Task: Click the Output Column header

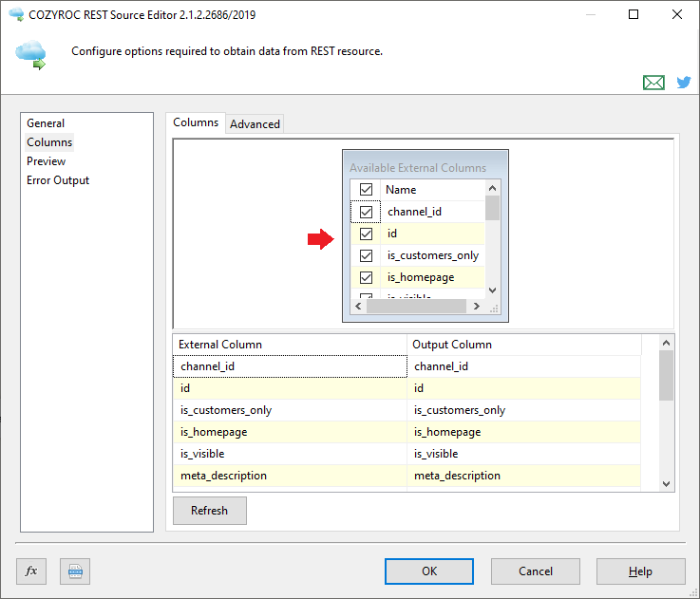Action: pyautogui.click(x=523, y=345)
